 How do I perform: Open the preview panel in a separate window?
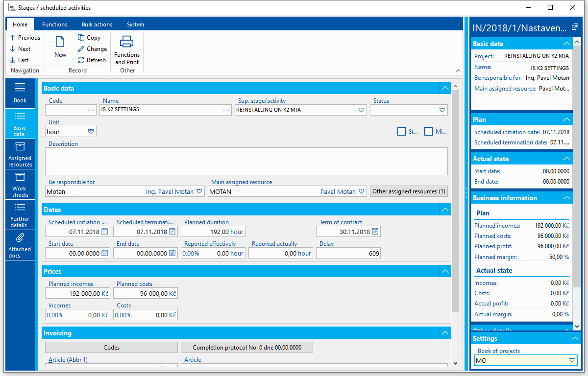[x=575, y=27]
